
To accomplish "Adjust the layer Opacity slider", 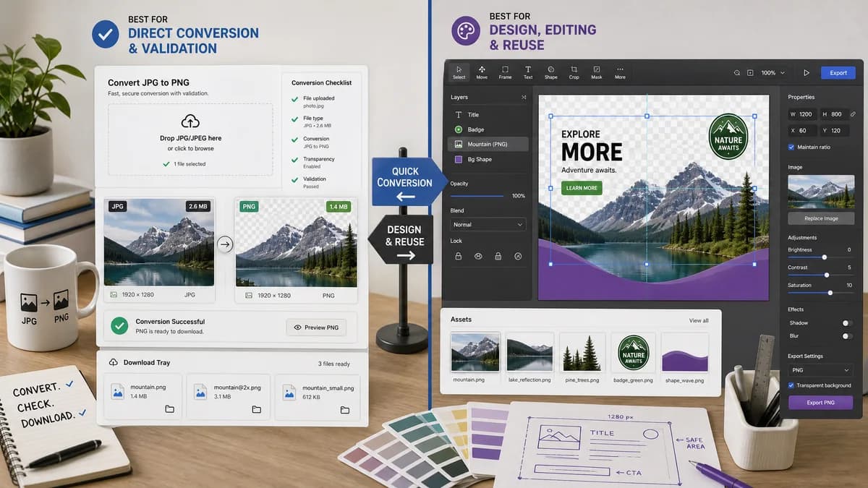I will tap(477, 196).
